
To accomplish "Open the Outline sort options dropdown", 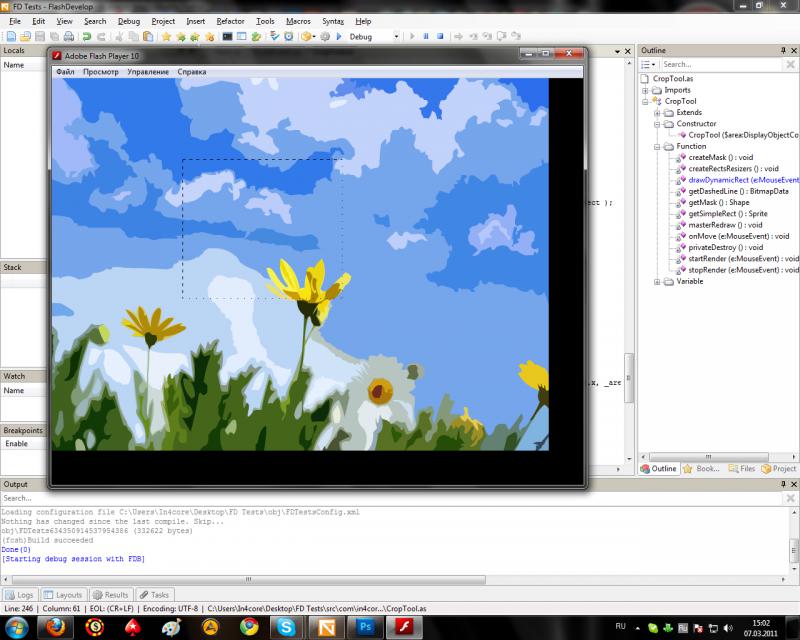I will 648,64.
